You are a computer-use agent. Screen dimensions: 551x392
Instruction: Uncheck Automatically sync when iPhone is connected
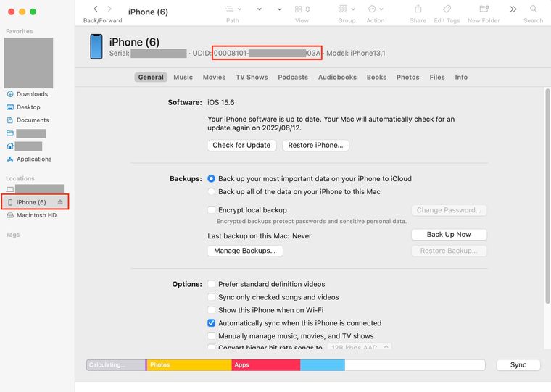pos(211,323)
